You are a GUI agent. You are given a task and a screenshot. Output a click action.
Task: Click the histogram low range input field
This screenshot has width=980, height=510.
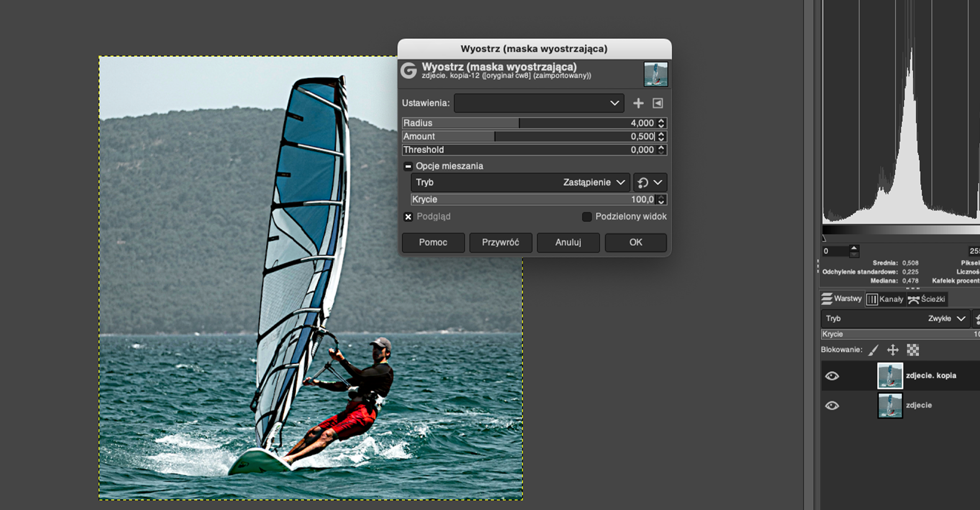tap(836, 251)
